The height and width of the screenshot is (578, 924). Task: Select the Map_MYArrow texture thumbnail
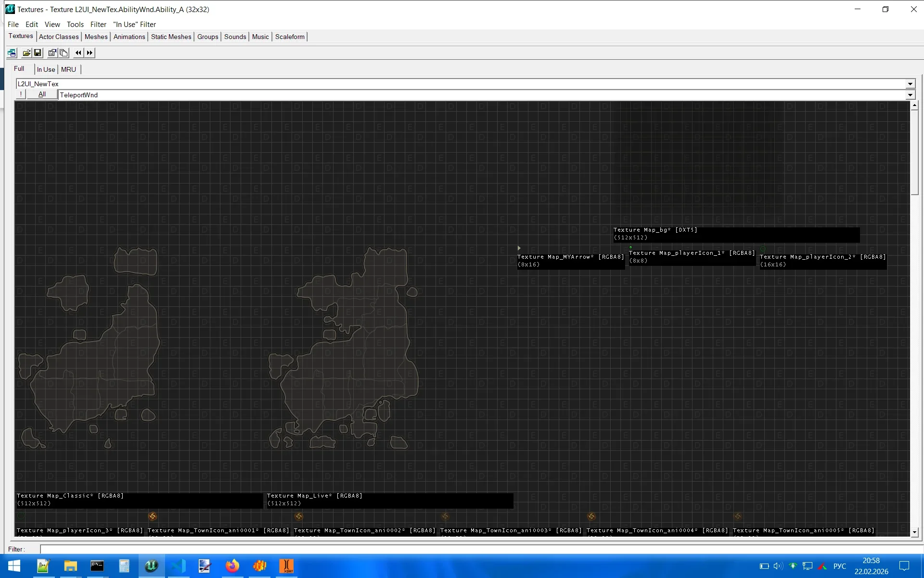click(519, 249)
